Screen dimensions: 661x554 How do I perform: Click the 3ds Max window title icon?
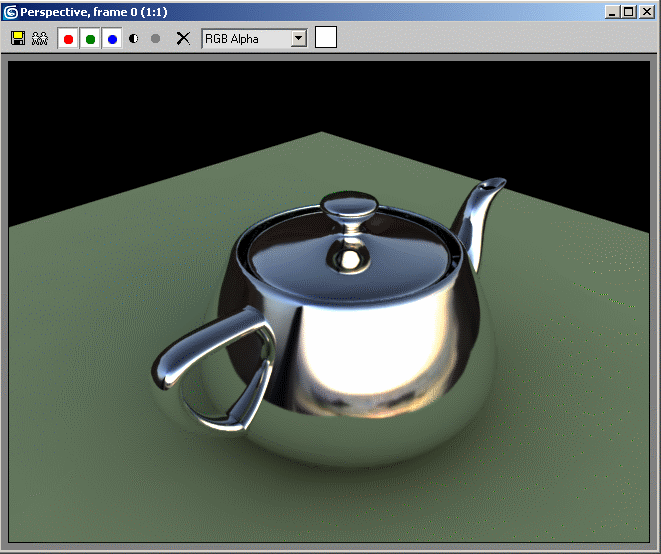[x=11, y=12]
